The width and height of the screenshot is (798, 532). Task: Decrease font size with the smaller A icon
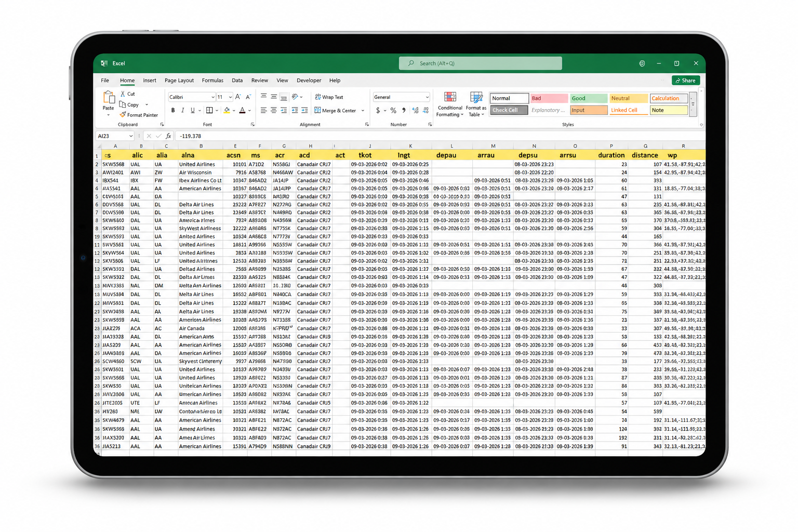[x=248, y=97]
